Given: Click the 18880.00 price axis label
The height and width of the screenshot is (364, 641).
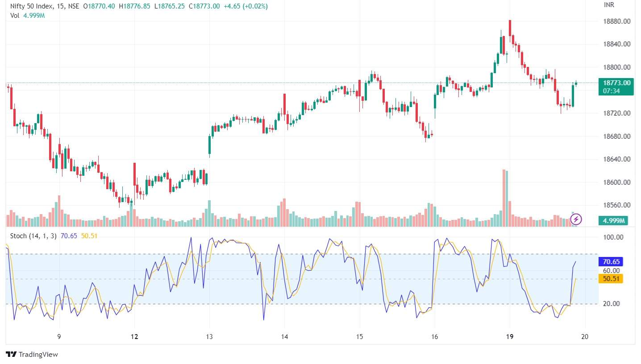Looking at the screenshot, I should coord(616,21).
